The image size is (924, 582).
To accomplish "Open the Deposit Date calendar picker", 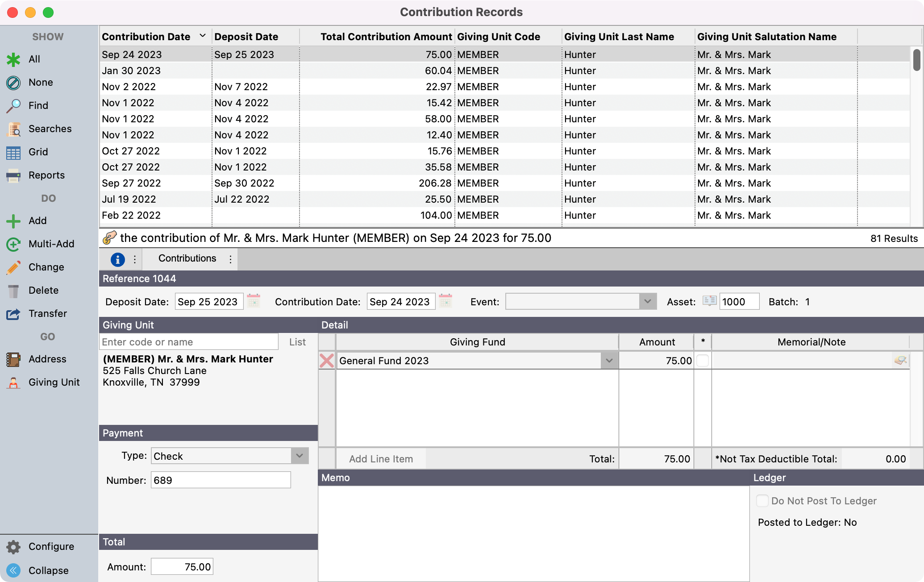I will coord(254,301).
